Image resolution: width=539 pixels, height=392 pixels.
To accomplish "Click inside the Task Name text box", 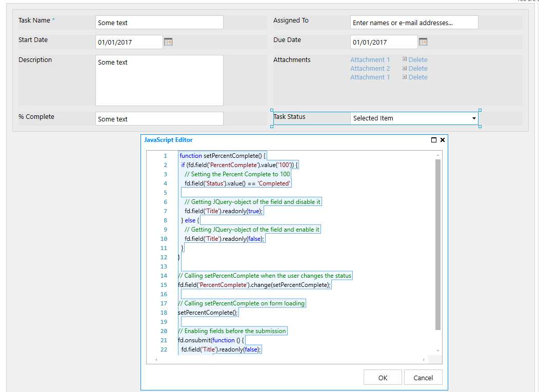I will (x=159, y=22).
